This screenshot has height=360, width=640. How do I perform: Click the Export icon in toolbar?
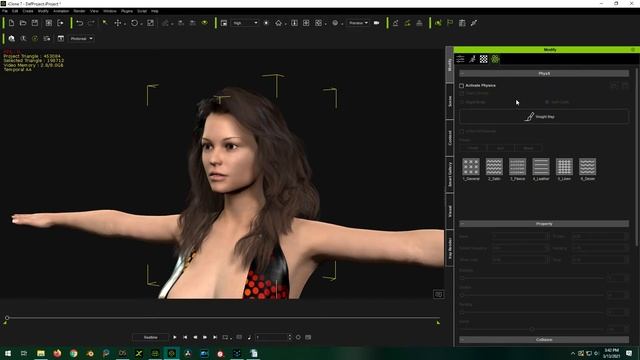(x=60, y=23)
